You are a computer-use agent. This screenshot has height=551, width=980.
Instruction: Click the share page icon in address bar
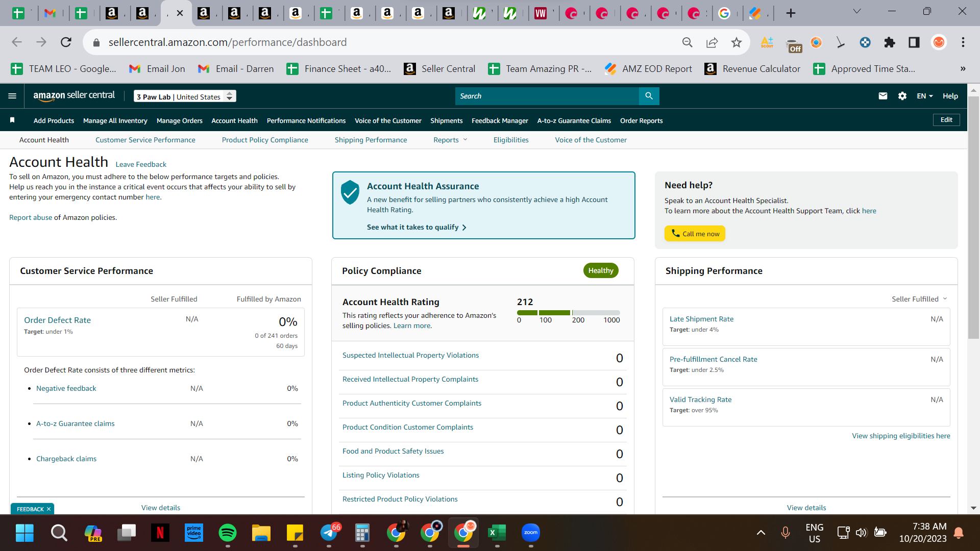[x=712, y=42]
